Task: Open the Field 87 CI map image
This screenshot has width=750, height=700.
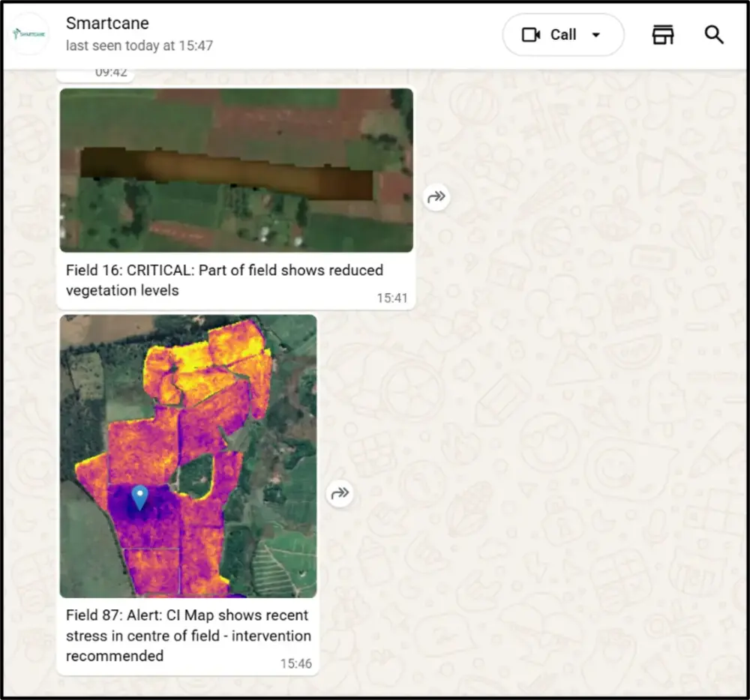Action: [x=188, y=456]
